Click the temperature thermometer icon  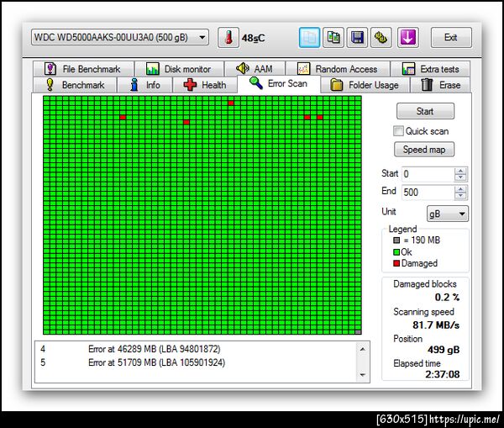(x=228, y=38)
